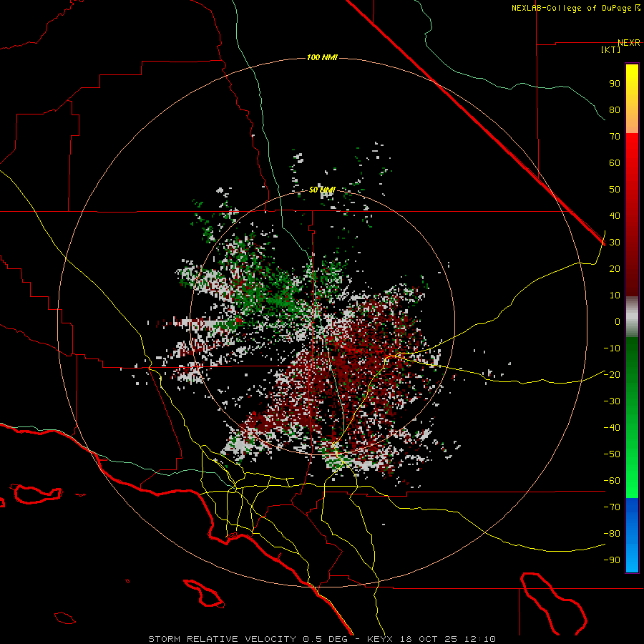Select the 100 NMI range ring label
This screenshot has height=644, width=644.
coord(322,57)
